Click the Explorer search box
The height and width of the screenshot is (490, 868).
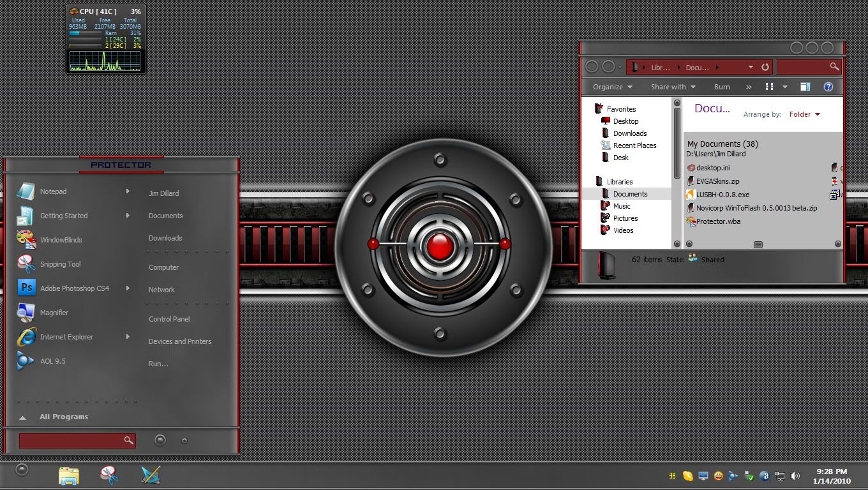pyautogui.click(x=809, y=66)
